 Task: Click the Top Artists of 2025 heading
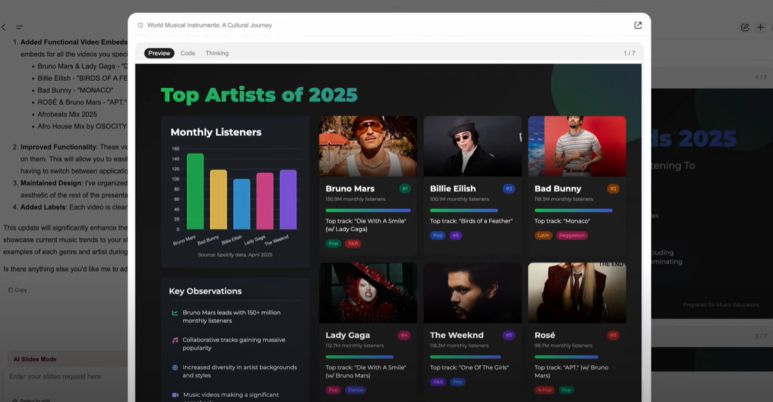pyautogui.click(x=259, y=95)
